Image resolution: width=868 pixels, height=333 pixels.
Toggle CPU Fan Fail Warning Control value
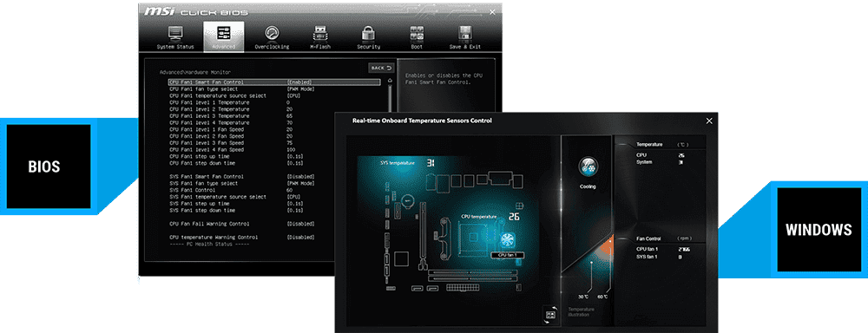pyautogui.click(x=300, y=224)
